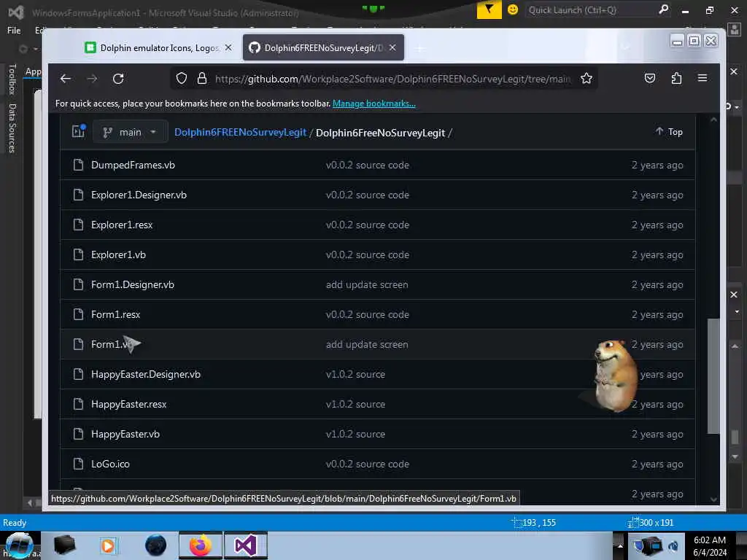
Task: Open the v0.0.2 source code commit for DumpedFrames.vb
Action: 368,166
